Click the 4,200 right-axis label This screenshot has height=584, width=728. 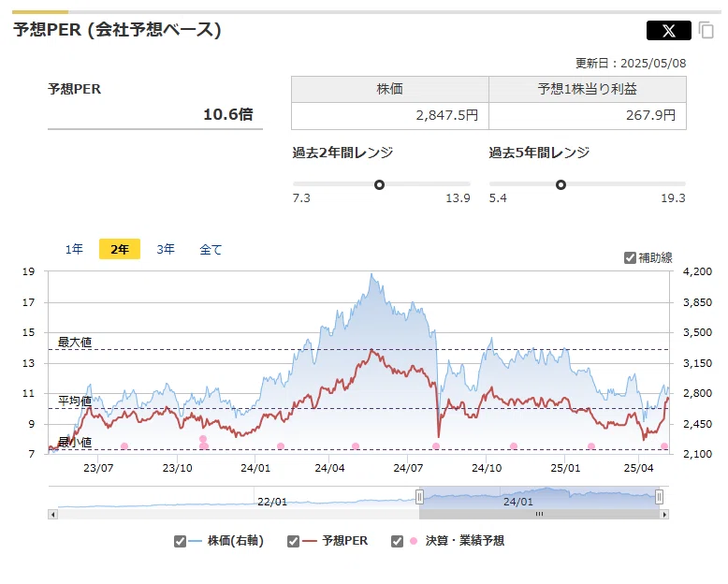click(697, 271)
